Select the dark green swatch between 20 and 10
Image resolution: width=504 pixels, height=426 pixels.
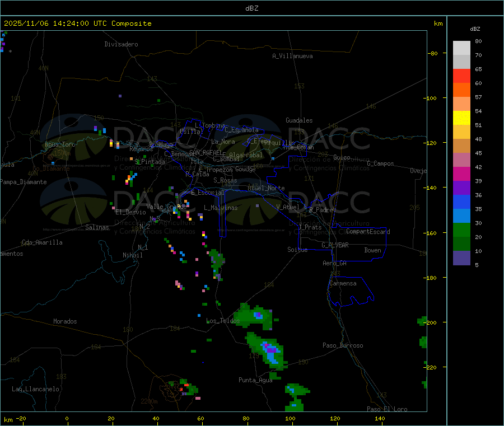coord(461,244)
